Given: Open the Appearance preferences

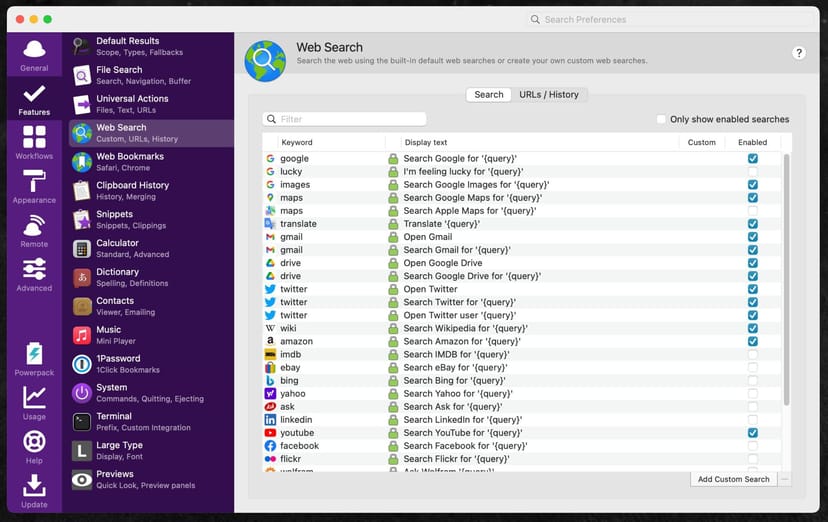Looking at the screenshot, I should point(34,186).
